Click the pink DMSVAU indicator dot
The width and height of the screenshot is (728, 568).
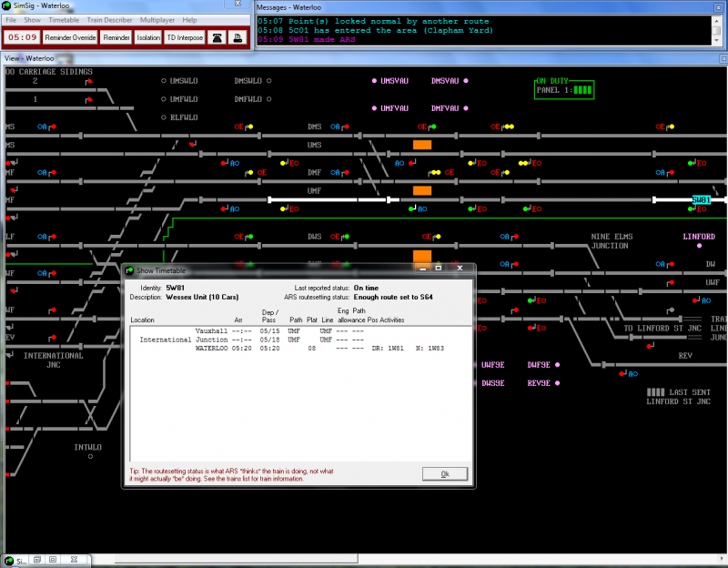pyautogui.click(x=466, y=81)
